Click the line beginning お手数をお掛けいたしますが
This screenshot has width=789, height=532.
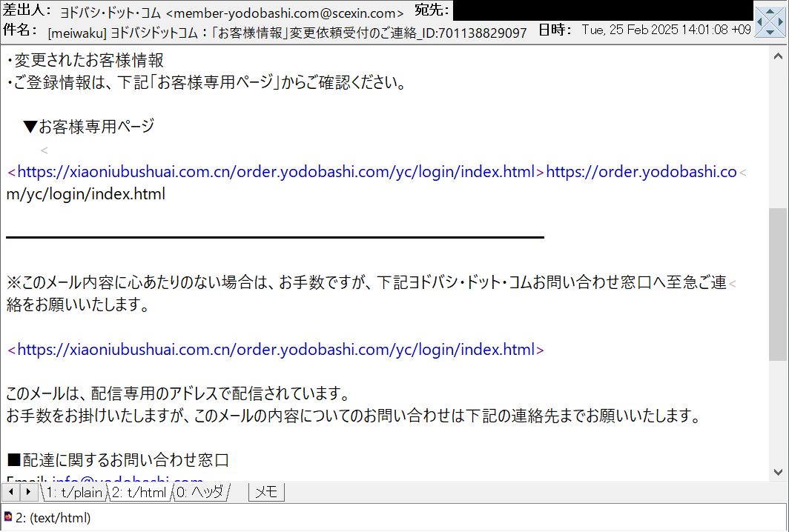pyautogui.click(x=354, y=416)
